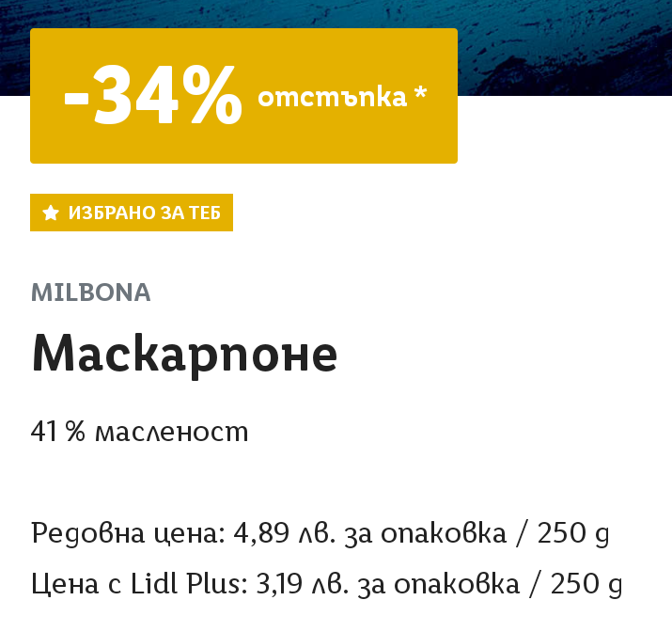Viewport: 672px width, 632px height.
Task: Click the ИЗБРАНО ЗА ТЕБ badge text
Action: tap(144, 213)
